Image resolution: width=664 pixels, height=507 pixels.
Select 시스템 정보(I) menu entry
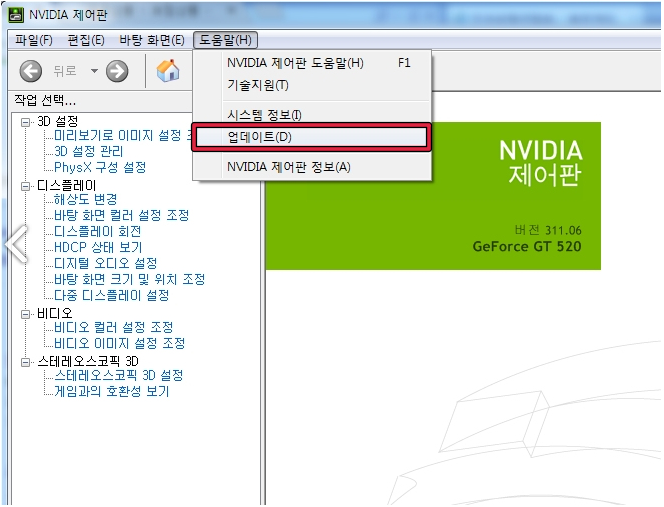(312, 114)
